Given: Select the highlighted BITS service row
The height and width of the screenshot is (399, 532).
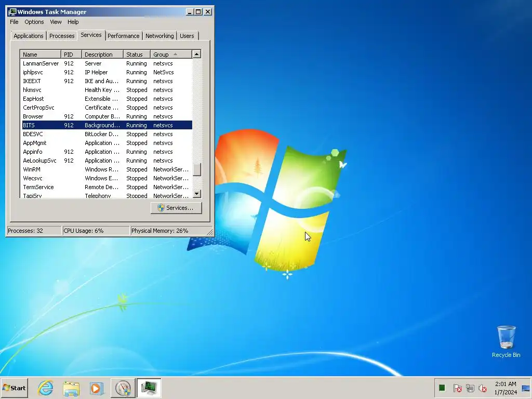Looking at the screenshot, I should (x=107, y=125).
